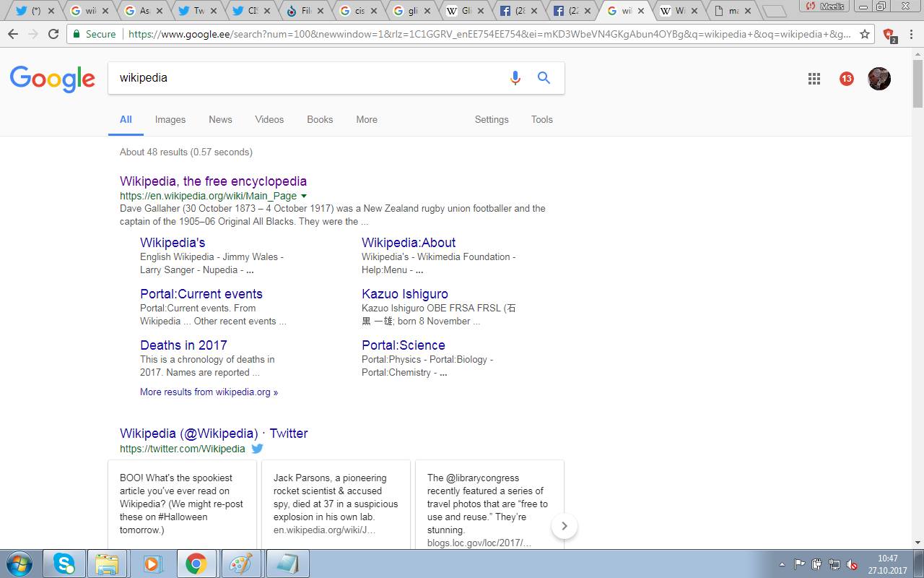Launch Skype from the taskbar
This screenshot has width=924, height=578.
click(x=64, y=564)
